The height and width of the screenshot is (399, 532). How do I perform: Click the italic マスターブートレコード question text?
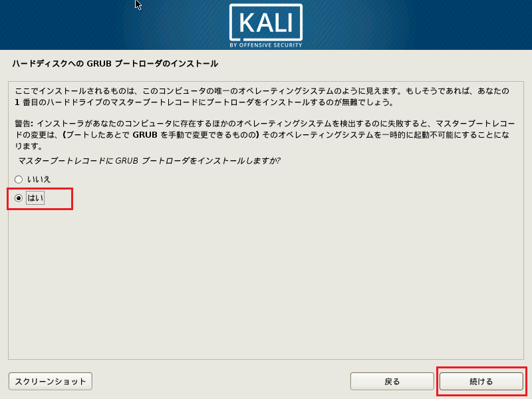point(149,161)
